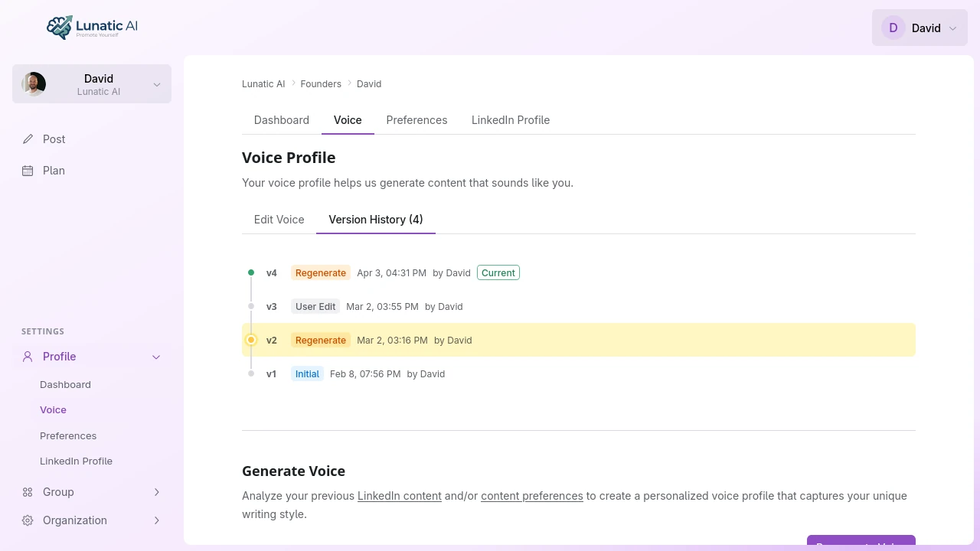Switch to Edit Voice tab
This screenshot has height=551, width=980.
point(279,220)
